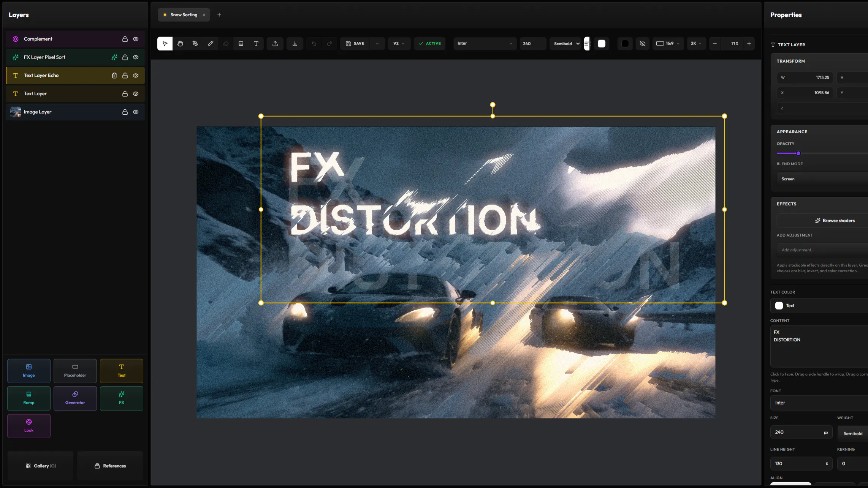
Task: Lock the Complement layer
Action: tap(125, 39)
